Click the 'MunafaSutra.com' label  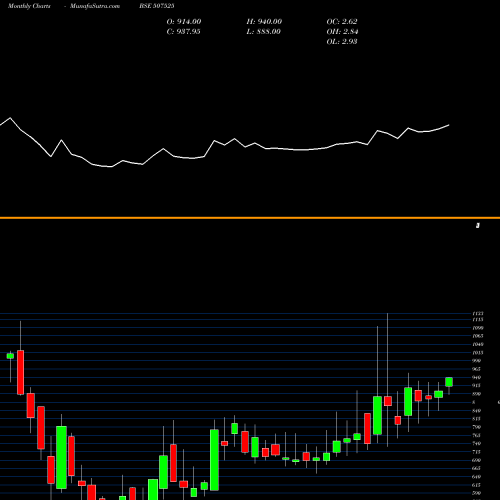pos(95,6)
